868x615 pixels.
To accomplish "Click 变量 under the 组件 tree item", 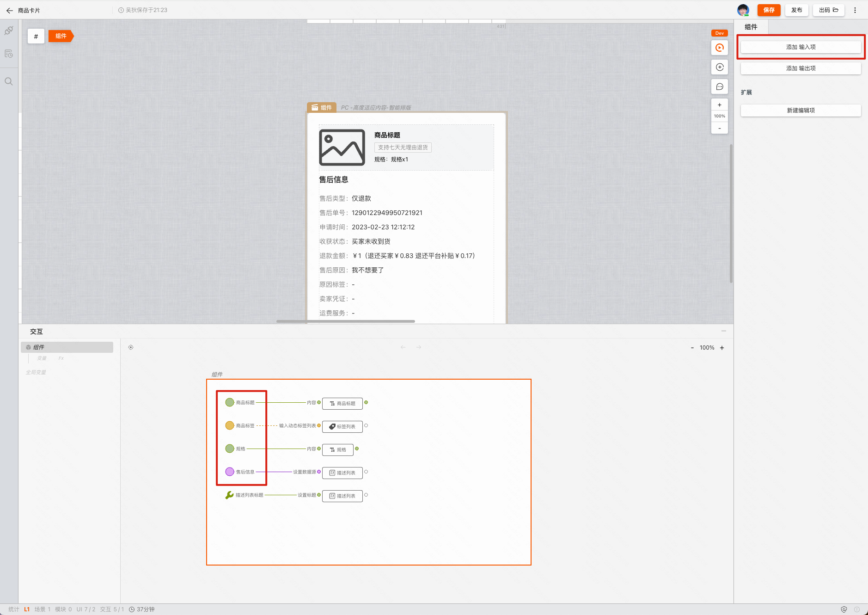I will point(42,358).
